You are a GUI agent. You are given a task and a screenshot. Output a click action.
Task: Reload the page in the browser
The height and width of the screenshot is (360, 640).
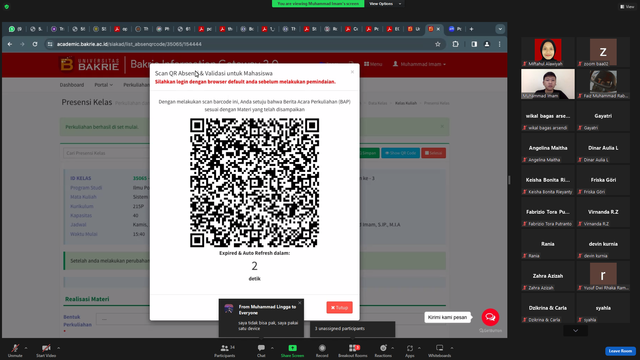coord(35,44)
